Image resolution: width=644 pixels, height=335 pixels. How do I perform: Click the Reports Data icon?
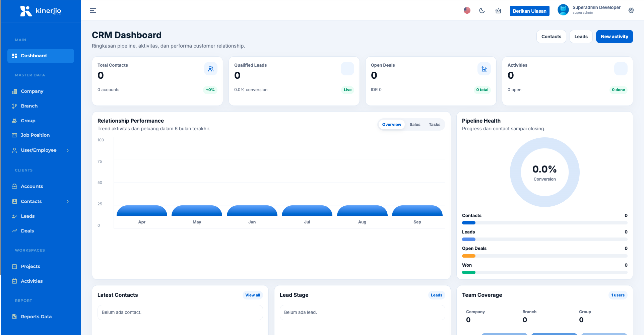pyautogui.click(x=14, y=317)
